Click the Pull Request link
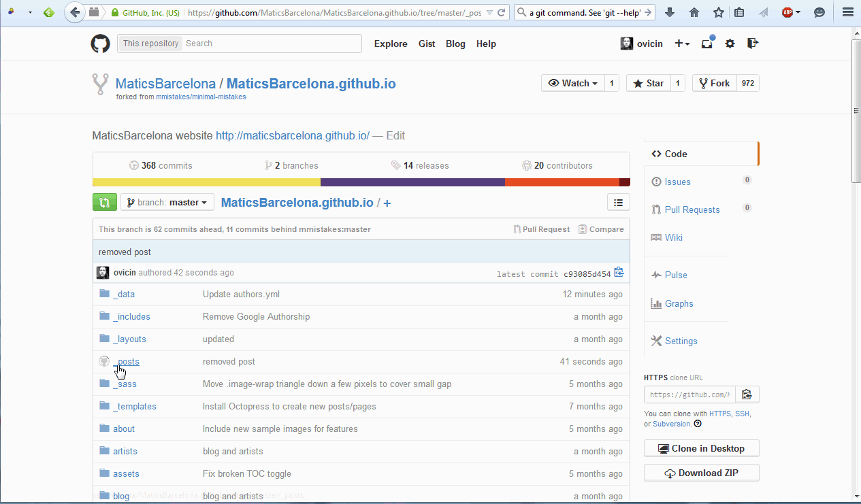861x504 pixels. 541,229
